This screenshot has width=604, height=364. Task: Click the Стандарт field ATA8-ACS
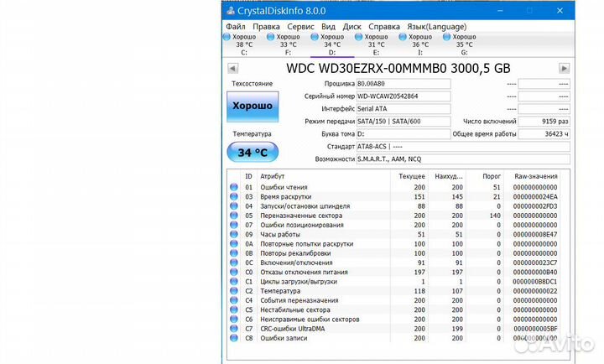click(463, 147)
